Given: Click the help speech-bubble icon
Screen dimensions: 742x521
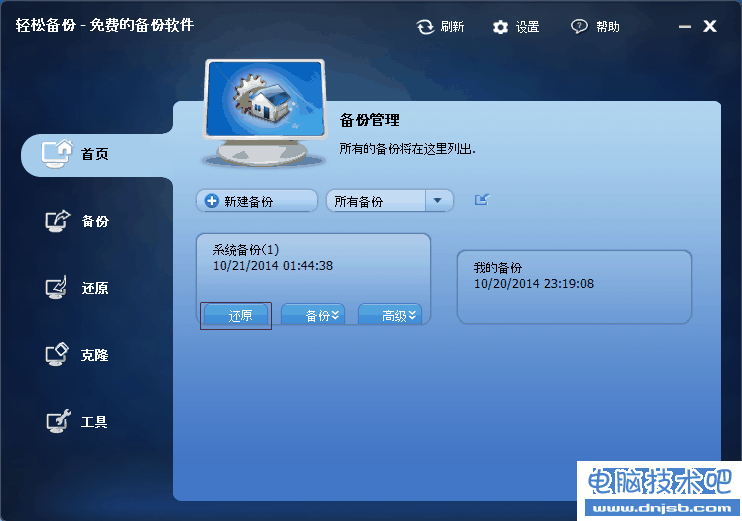Looking at the screenshot, I should point(579,26).
